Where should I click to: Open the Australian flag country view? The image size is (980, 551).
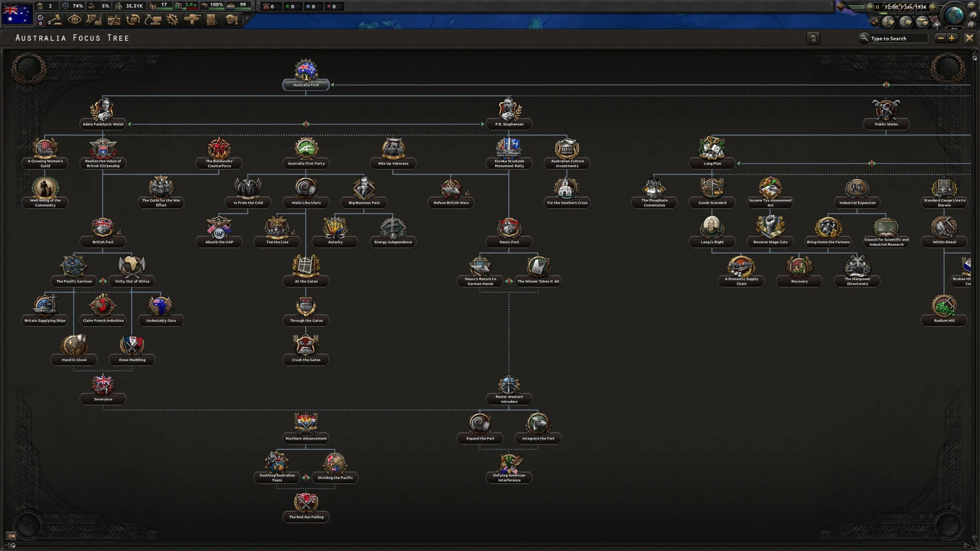[17, 14]
